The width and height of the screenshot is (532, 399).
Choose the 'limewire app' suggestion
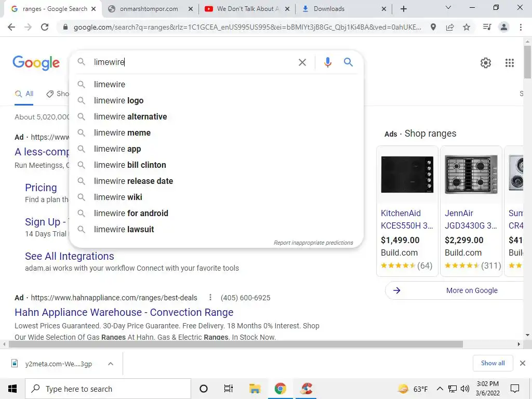[x=217, y=149]
